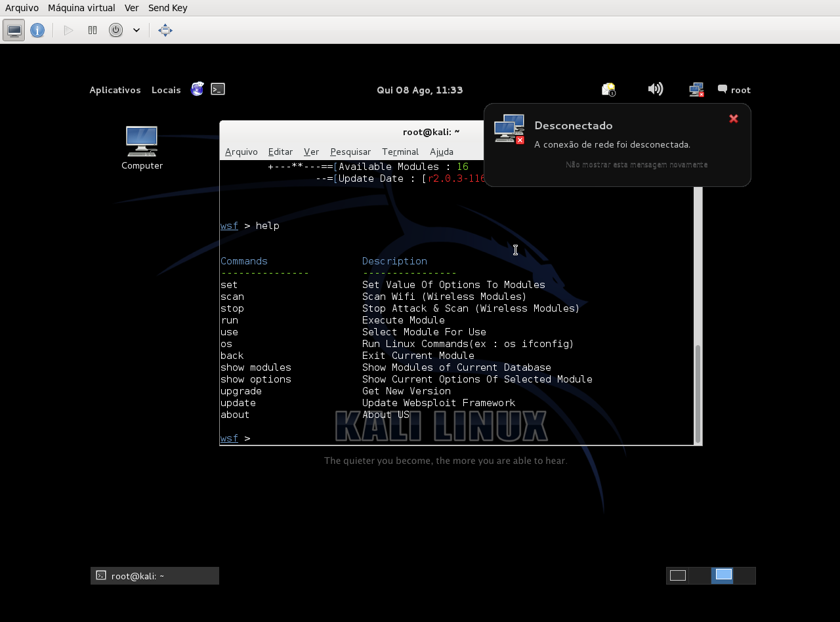840x622 pixels.
Task: Click the 'Commands' column header text
Action: [x=244, y=261]
